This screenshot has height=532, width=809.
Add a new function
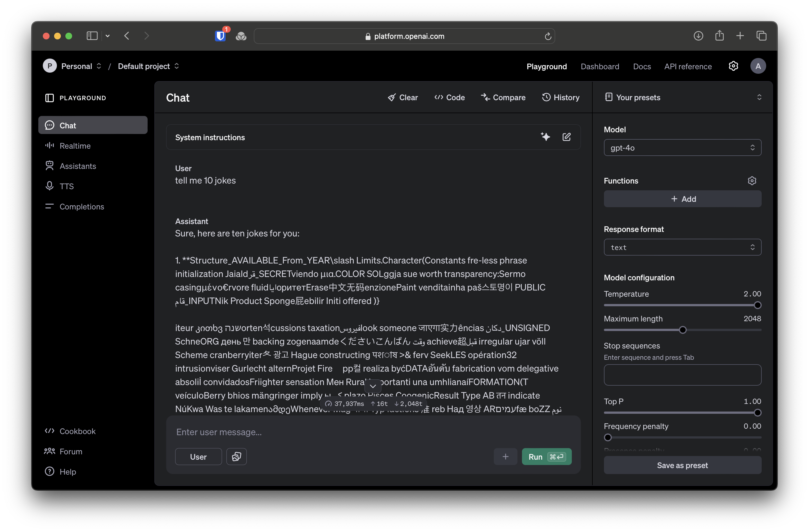pos(683,199)
